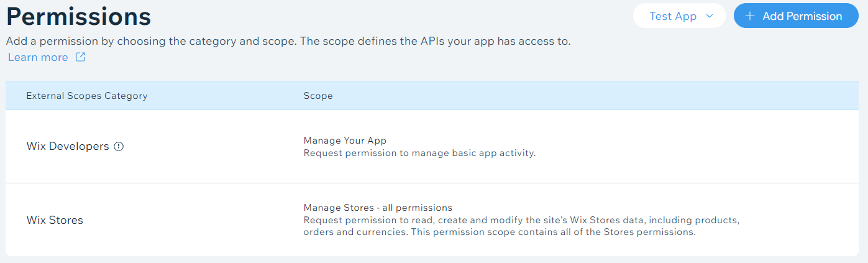Open the Test App selector label
868x263 pixels.
point(673,16)
